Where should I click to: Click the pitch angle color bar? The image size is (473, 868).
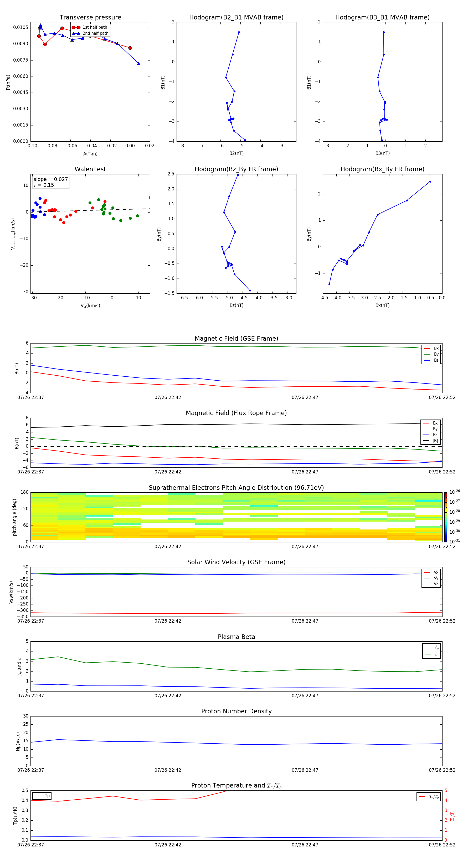[446, 517]
